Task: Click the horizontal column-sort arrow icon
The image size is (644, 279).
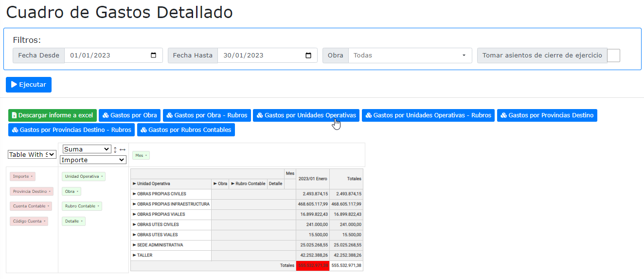Action: point(123,149)
